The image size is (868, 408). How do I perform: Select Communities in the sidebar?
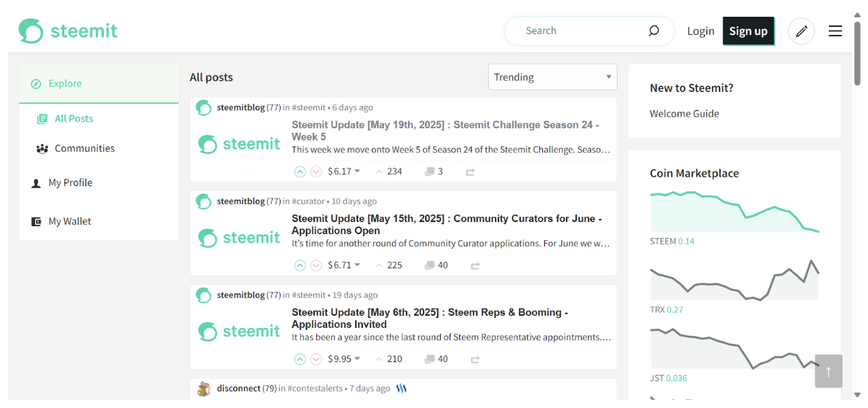[84, 149]
